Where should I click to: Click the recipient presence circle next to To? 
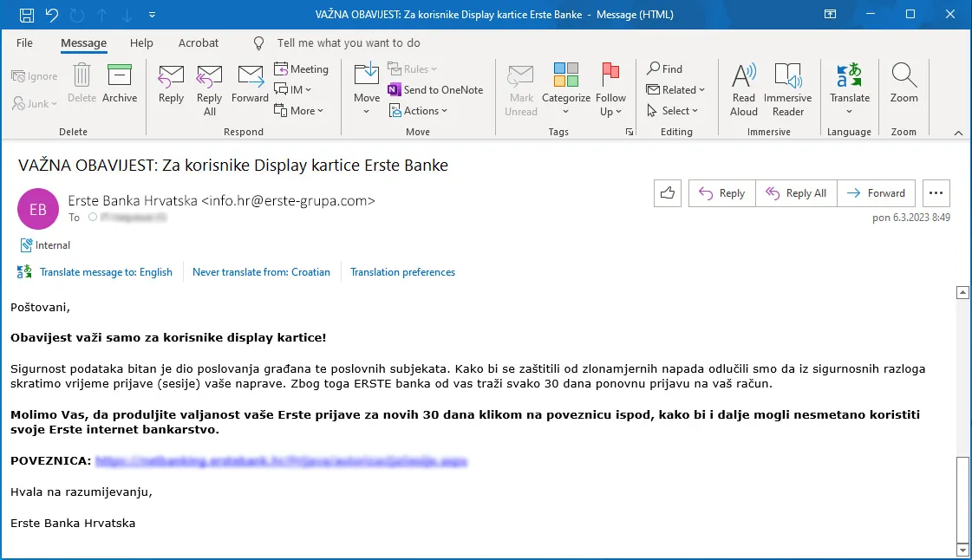coord(93,217)
